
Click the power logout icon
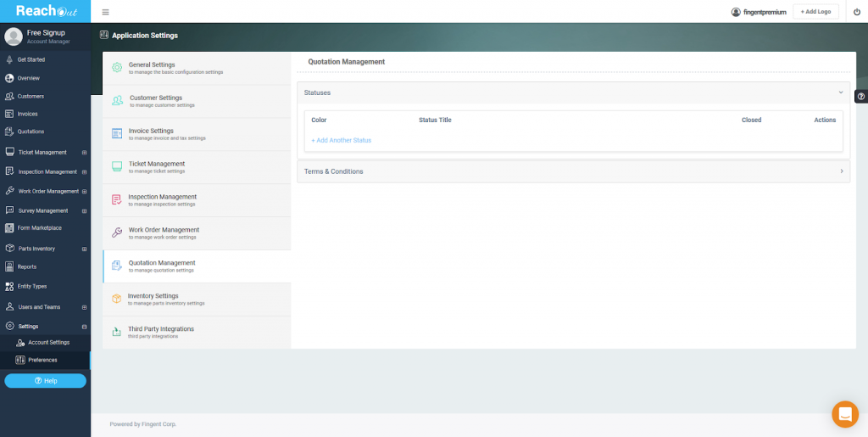click(x=857, y=12)
